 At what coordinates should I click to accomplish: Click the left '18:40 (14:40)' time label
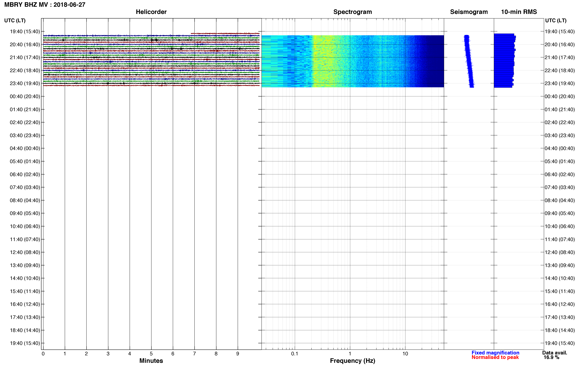pos(25,330)
